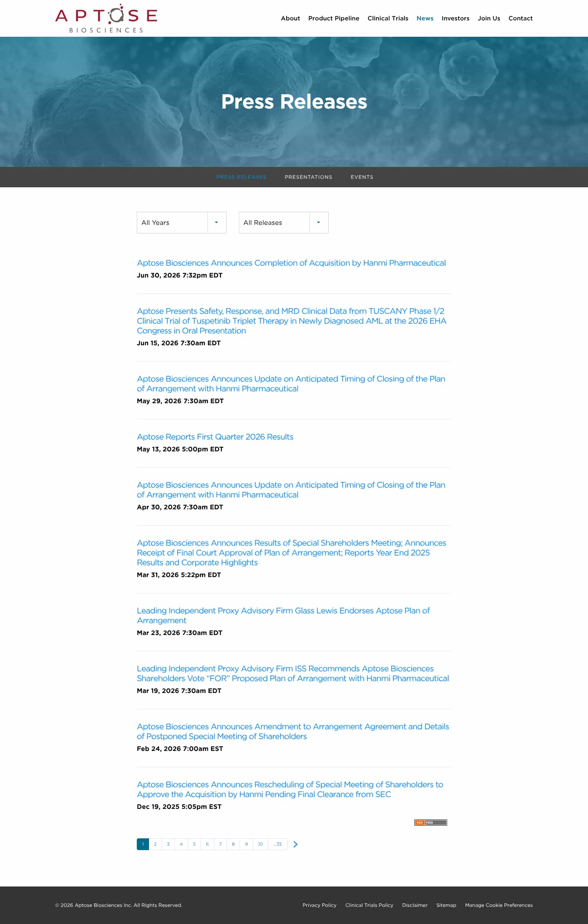588x924 pixels.
Task: Open Completion of Acquisition by Hanmi release
Action: pos(291,263)
